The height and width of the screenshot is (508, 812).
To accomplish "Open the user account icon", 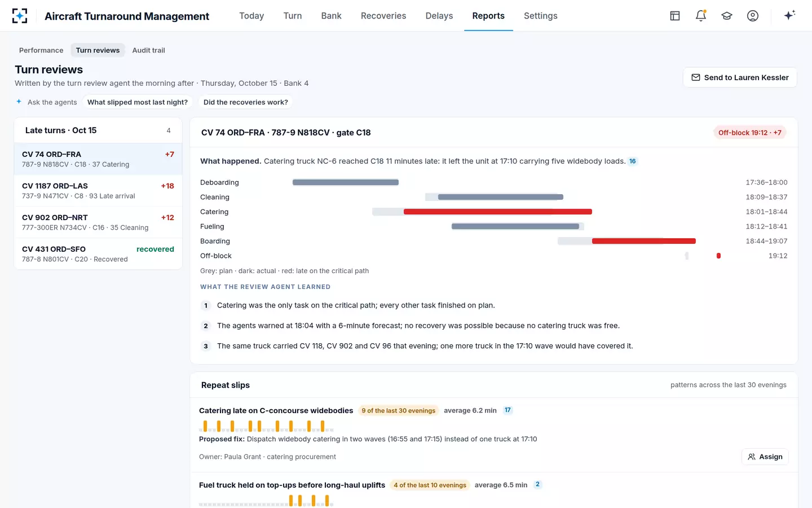I will click(x=753, y=16).
